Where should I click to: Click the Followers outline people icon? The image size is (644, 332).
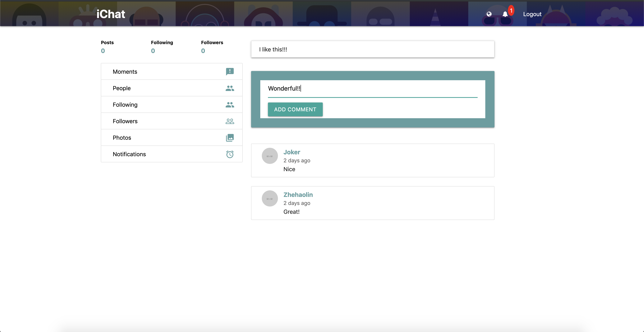pyautogui.click(x=230, y=121)
